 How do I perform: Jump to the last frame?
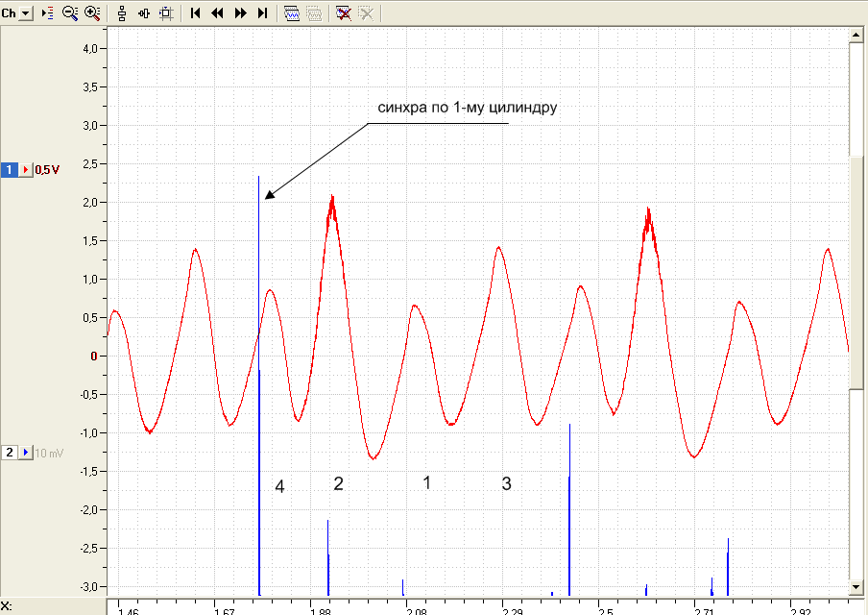tap(263, 12)
